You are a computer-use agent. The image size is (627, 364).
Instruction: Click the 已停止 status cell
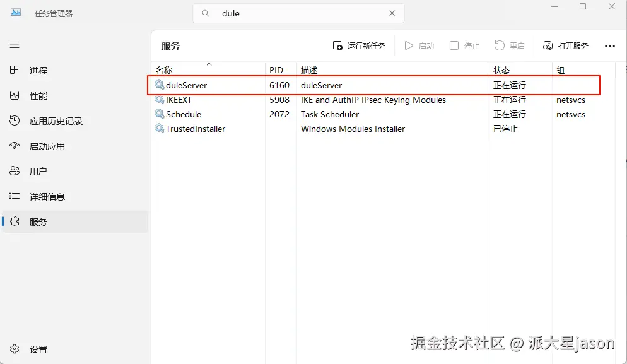pos(505,129)
